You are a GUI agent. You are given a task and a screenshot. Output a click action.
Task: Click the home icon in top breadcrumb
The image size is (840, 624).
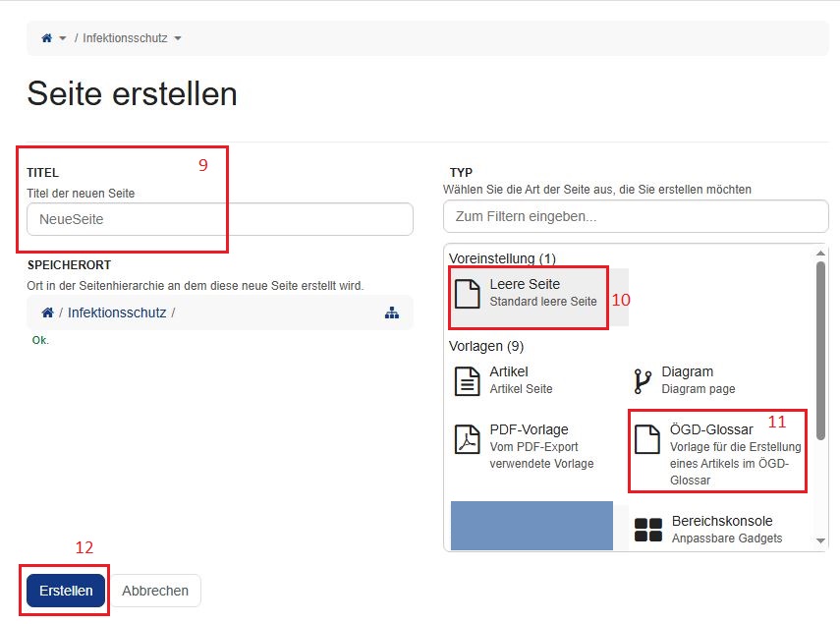[46, 38]
